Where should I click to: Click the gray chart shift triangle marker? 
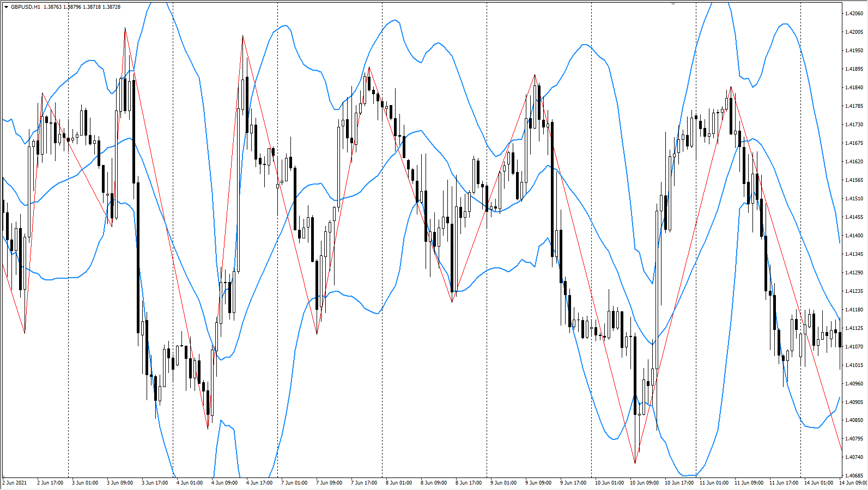(x=673, y=4)
